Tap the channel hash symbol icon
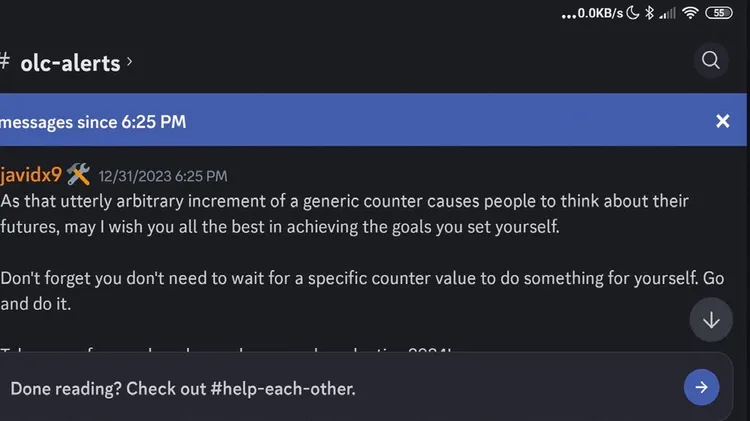The width and height of the screenshot is (750, 421). pos(4,61)
